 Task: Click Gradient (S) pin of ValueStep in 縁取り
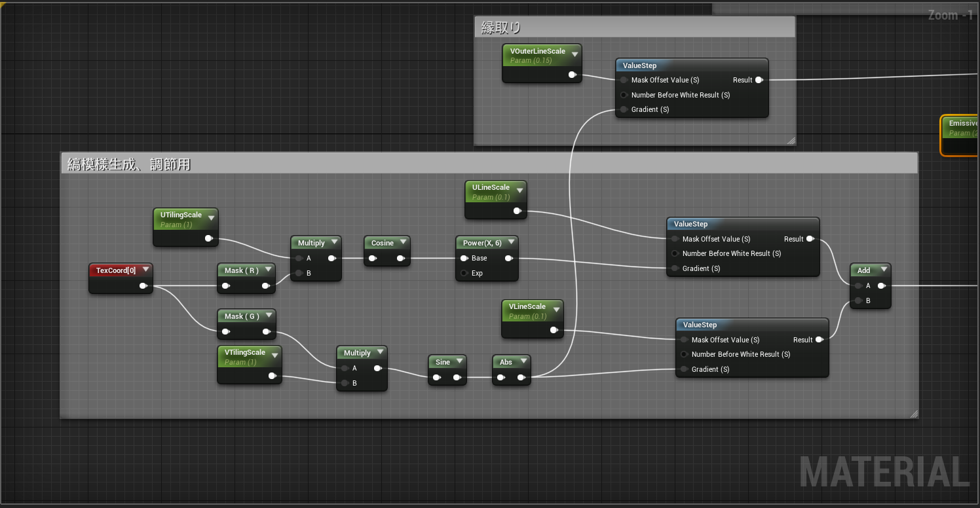tap(624, 109)
